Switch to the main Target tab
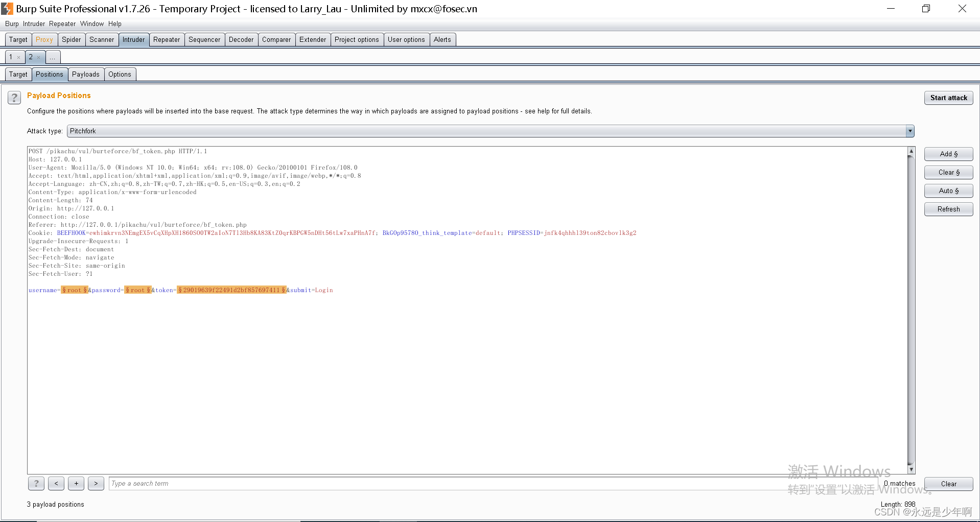Viewport: 980px width, 522px height. pyautogui.click(x=18, y=39)
